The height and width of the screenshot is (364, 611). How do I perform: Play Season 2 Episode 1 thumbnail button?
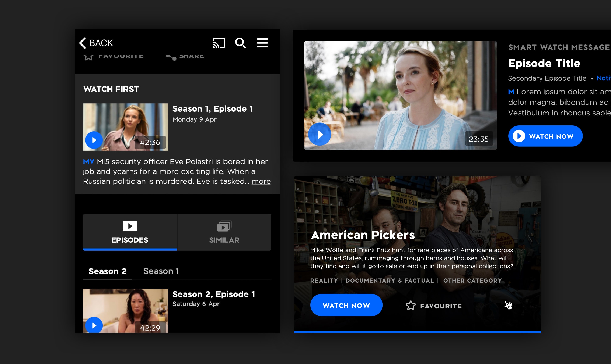(x=94, y=325)
